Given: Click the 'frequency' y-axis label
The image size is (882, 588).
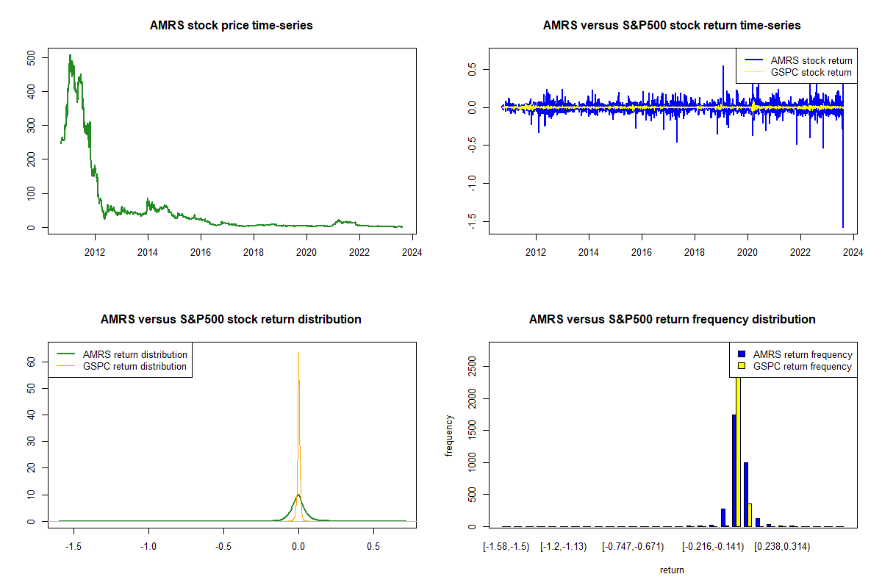Looking at the screenshot, I should [x=450, y=436].
